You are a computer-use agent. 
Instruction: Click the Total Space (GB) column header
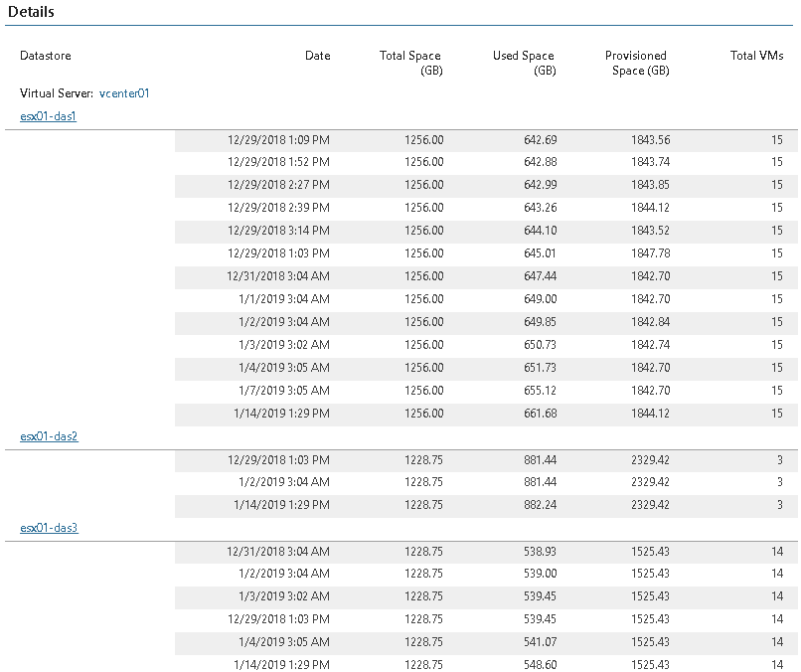point(411,63)
